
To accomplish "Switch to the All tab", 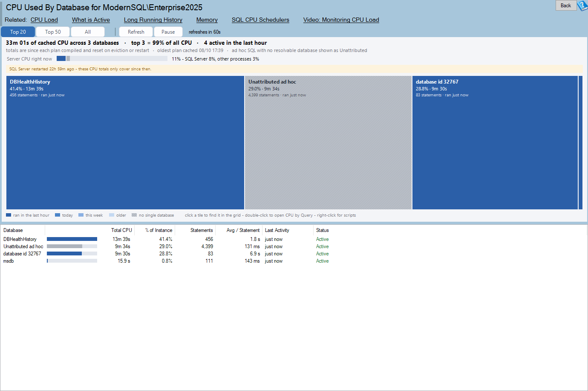I will pyautogui.click(x=88, y=32).
